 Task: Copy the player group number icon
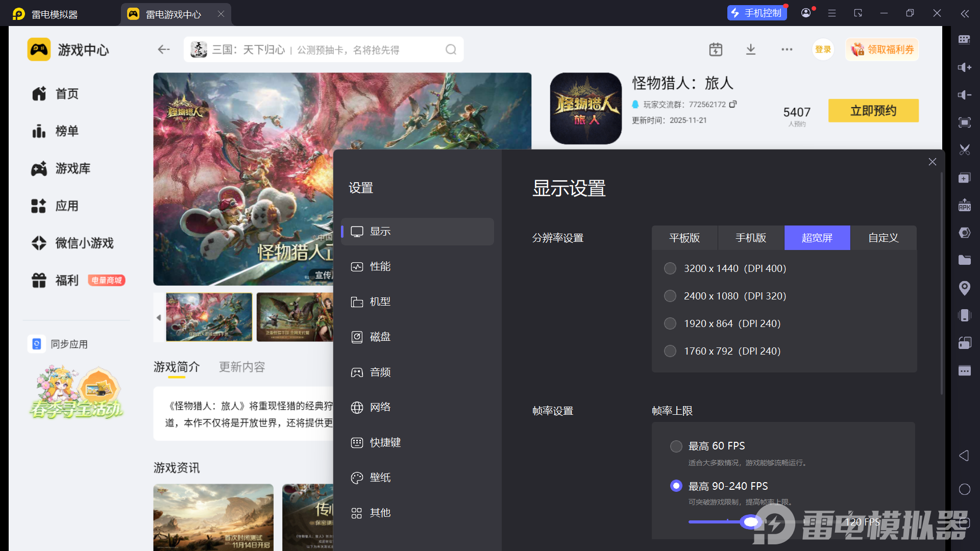pos(733,104)
